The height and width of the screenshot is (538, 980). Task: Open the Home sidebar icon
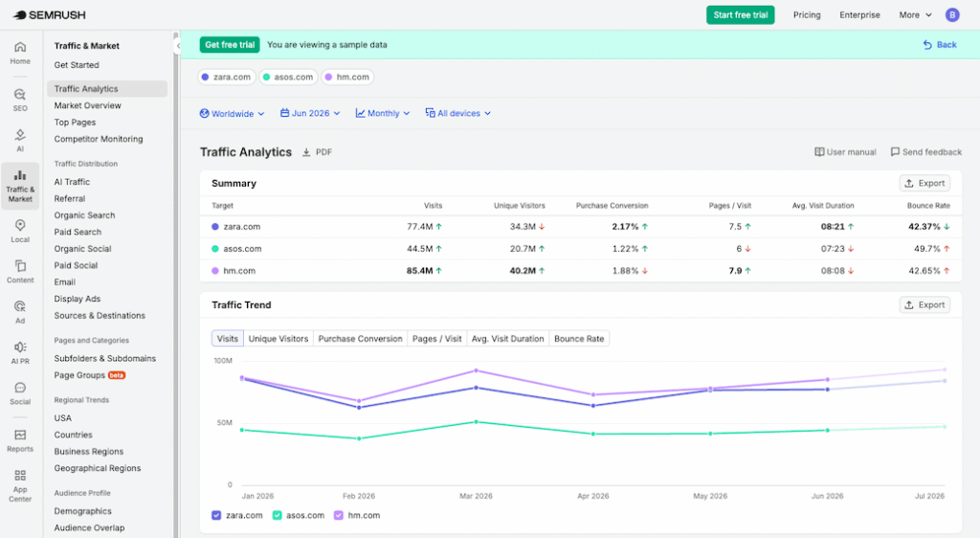click(x=20, y=53)
